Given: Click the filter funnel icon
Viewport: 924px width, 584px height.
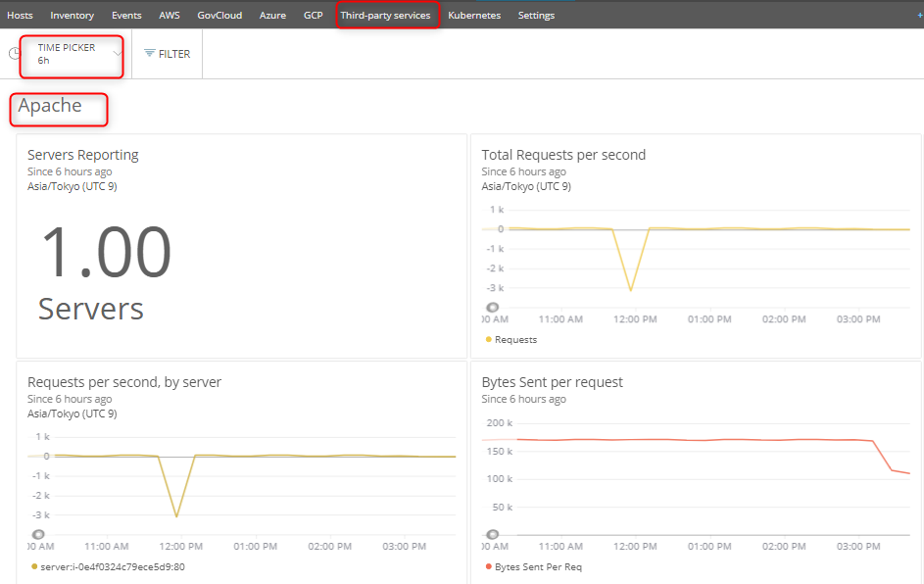Looking at the screenshot, I should click(x=150, y=53).
